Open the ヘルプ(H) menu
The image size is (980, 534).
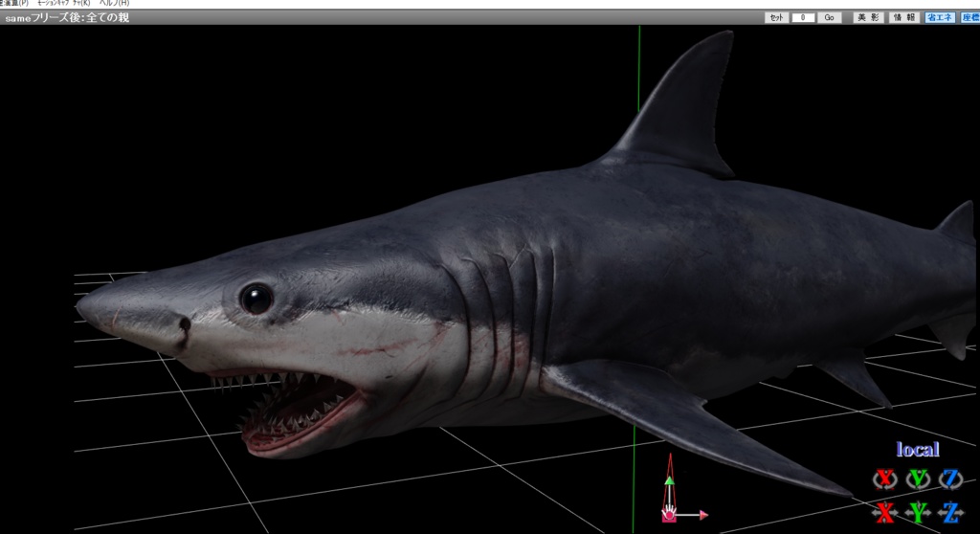(x=114, y=3)
